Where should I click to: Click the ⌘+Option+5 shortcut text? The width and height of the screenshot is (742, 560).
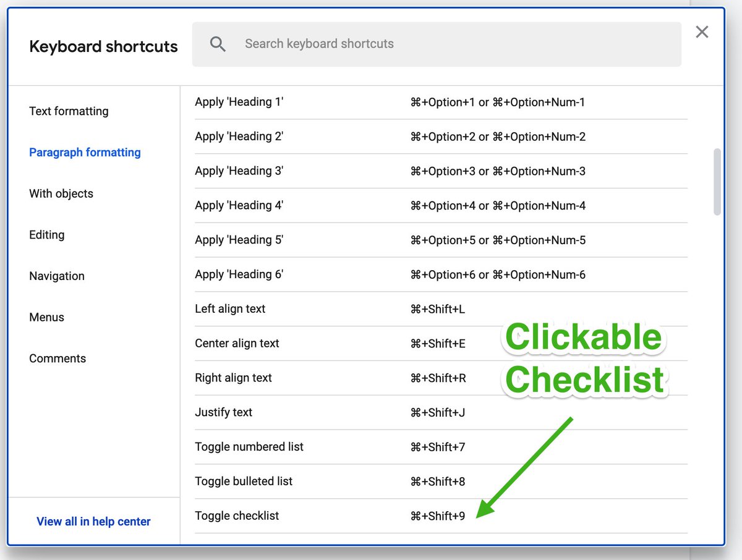point(443,240)
